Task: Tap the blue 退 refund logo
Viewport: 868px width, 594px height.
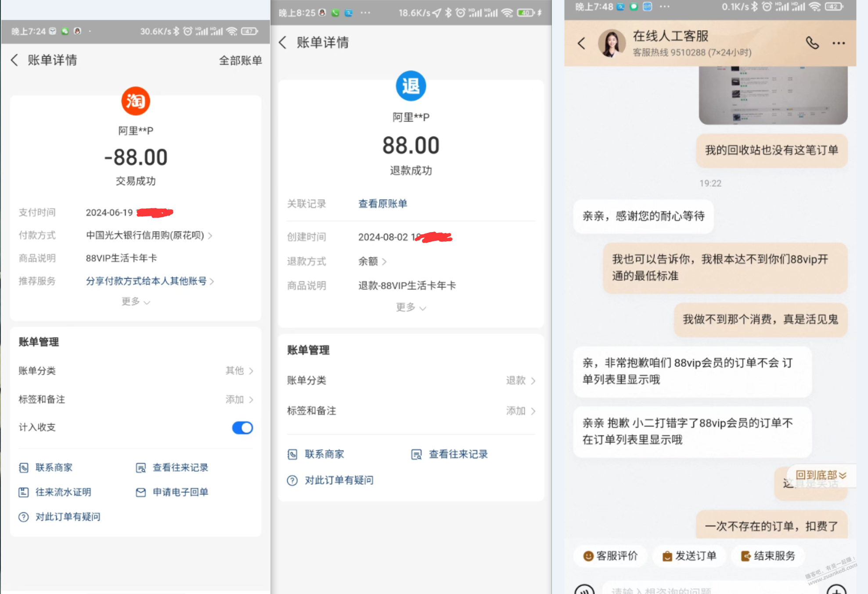Action: click(x=411, y=86)
